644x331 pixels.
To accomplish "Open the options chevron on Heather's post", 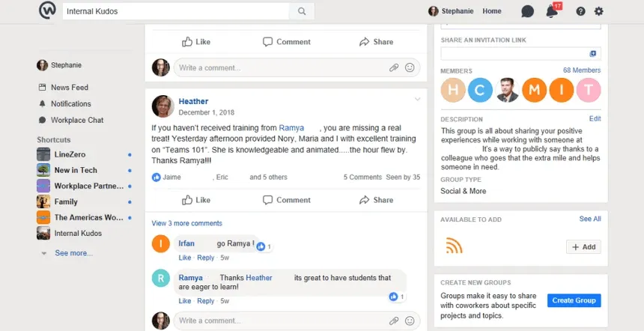I will tap(417, 99).
